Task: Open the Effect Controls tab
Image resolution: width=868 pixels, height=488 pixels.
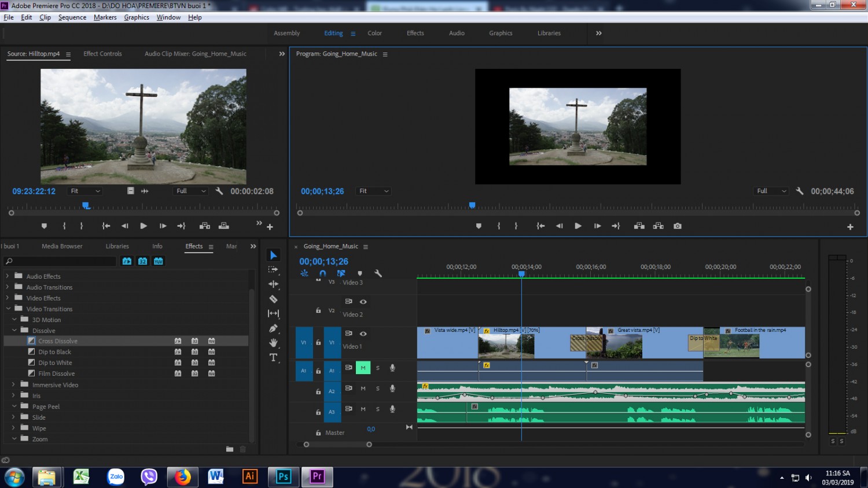Action: pos(102,54)
